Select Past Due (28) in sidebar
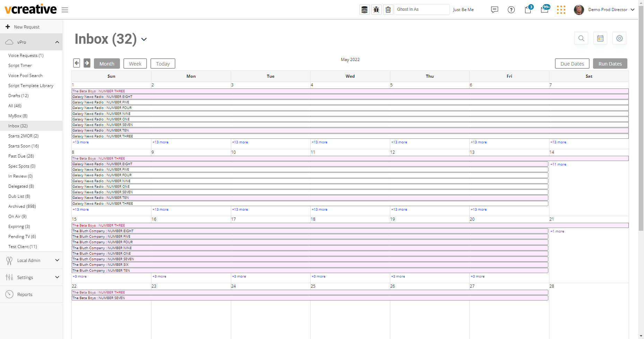 pyautogui.click(x=21, y=156)
